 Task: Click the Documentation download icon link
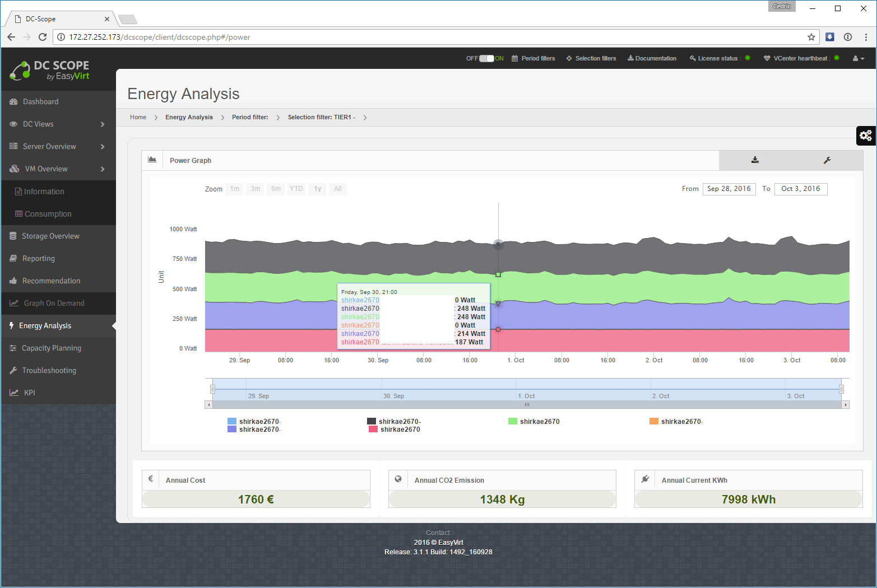pos(652,58)
